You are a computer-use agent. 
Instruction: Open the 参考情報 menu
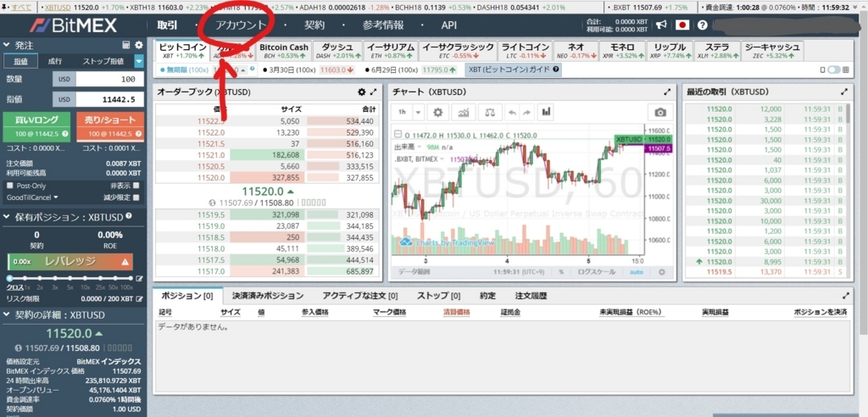coord(383,25)
